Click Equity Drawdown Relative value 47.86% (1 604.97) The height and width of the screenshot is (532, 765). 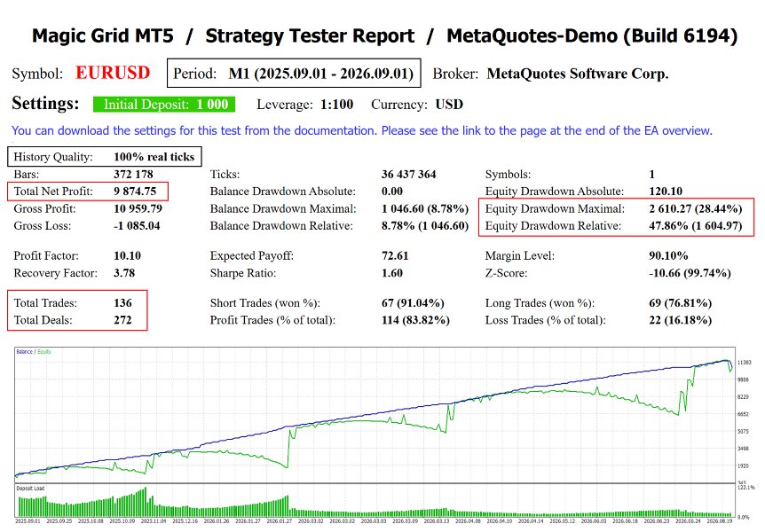click(695, 226)
